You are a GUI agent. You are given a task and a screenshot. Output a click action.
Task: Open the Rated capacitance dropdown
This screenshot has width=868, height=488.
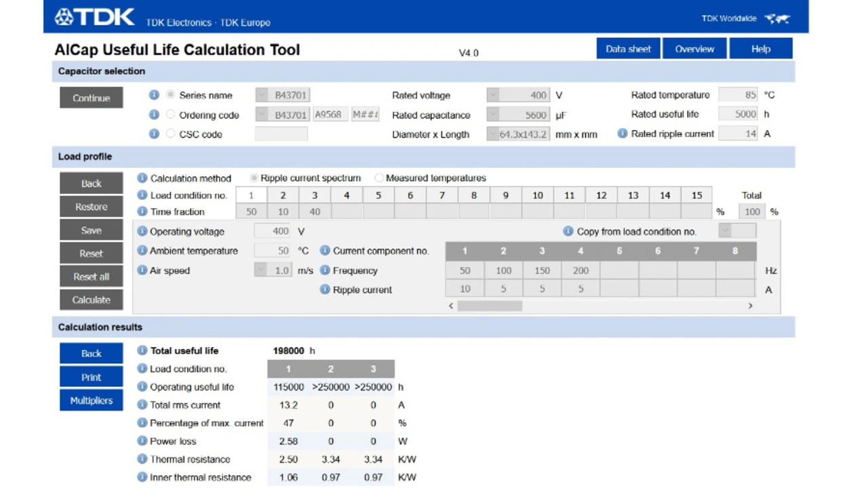493,115
